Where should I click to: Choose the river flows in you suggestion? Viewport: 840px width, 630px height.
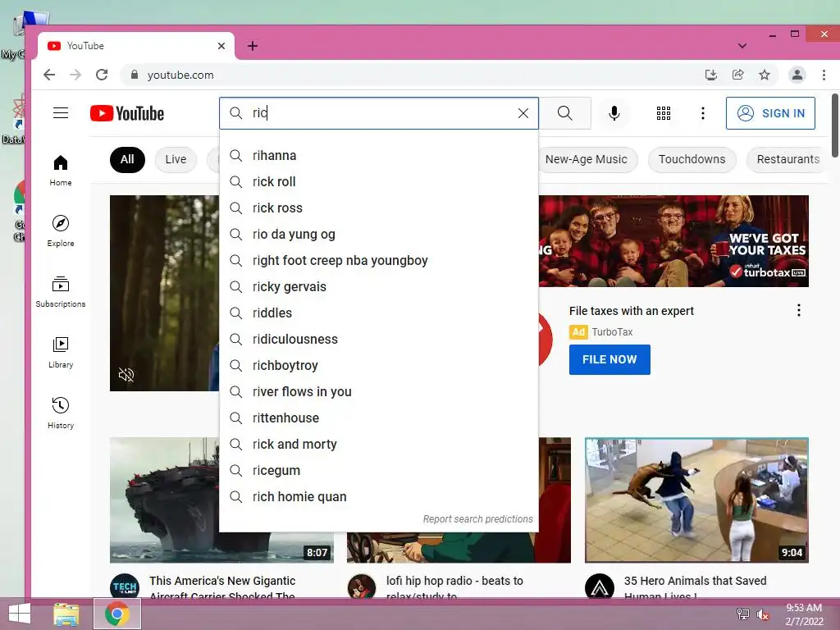(378, 391)
